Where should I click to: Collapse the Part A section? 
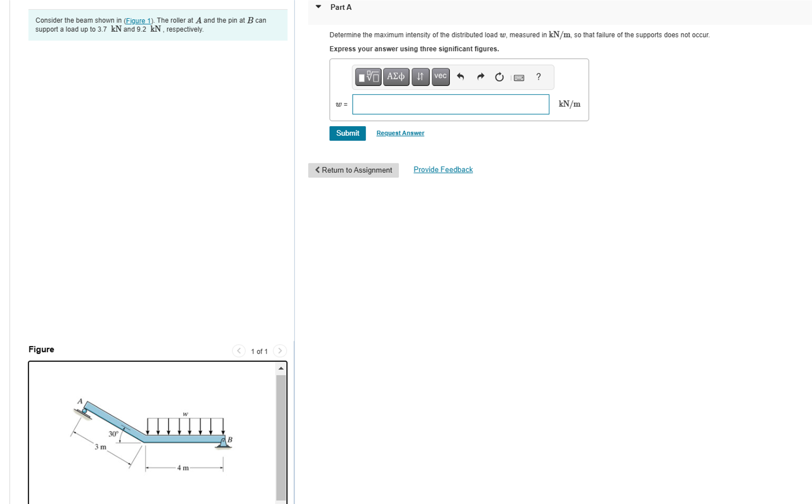[x=318, y=7]
